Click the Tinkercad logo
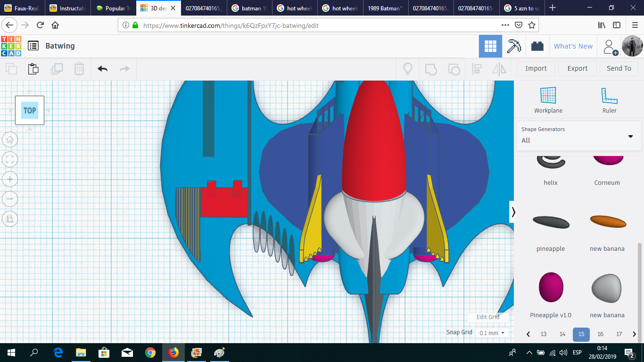 11,46
